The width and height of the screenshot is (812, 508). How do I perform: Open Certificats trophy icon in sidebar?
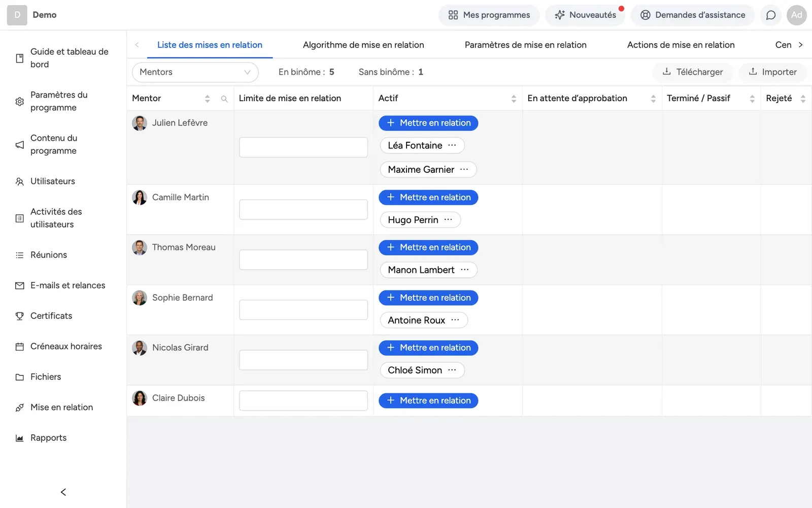(x=20, y=316)
